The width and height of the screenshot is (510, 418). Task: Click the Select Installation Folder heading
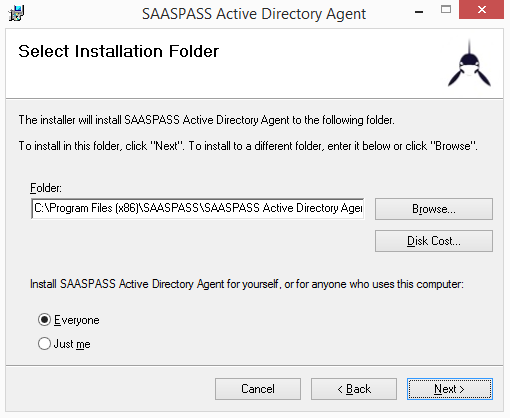[x=118, y=51]
